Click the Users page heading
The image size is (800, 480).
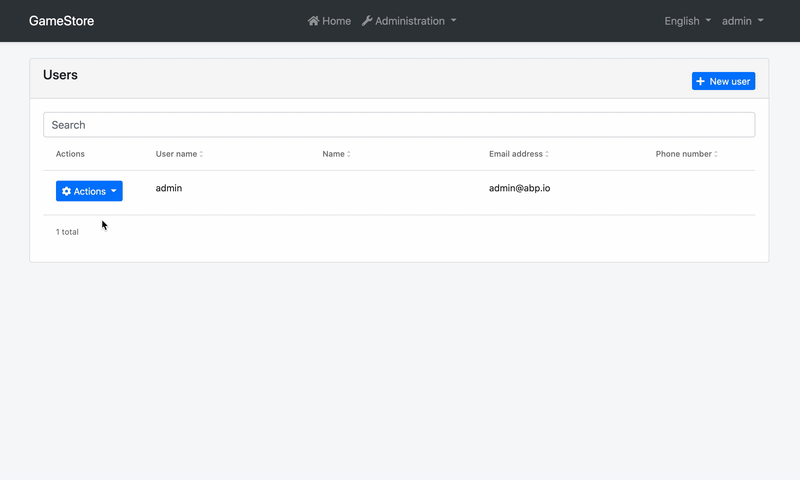pos(60,75)
